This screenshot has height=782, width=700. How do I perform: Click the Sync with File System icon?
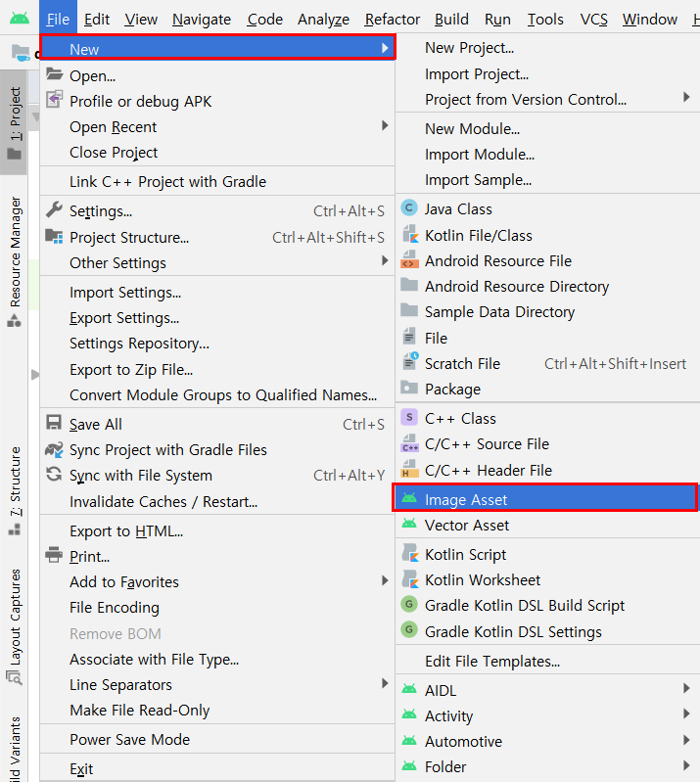click(x=54, y=474)
